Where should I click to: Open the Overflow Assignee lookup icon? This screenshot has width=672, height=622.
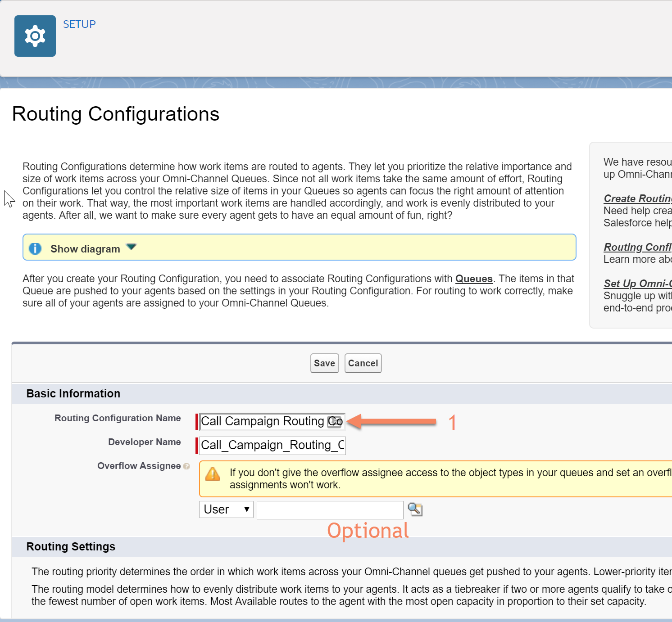click(x=415, y=509)
